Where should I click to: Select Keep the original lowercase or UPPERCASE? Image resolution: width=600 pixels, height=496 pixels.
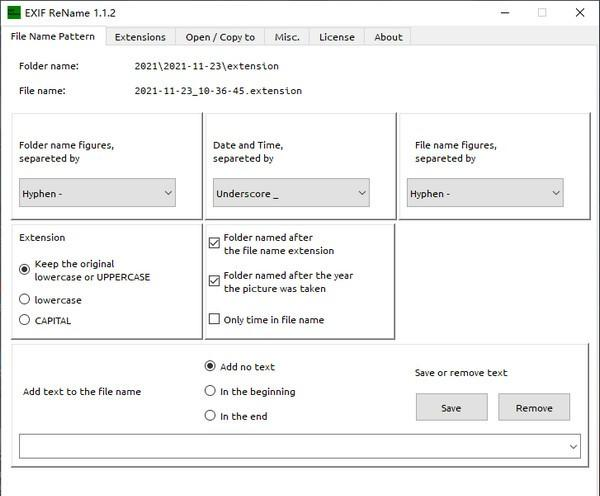25,270
